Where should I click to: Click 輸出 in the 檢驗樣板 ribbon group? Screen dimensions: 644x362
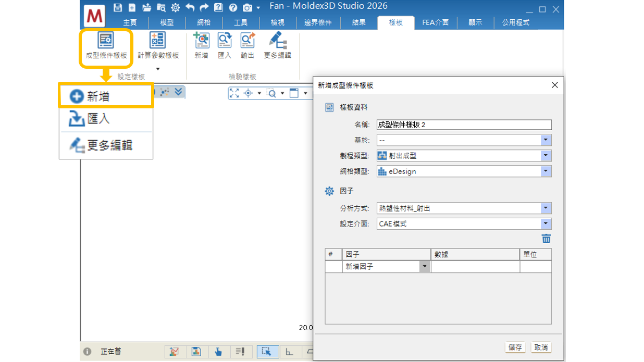pos(247,46)
